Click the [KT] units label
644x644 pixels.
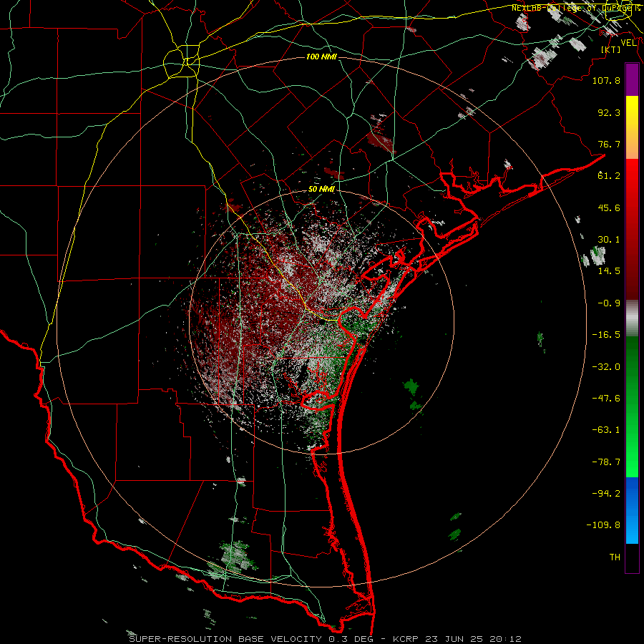tap(611, 49)
